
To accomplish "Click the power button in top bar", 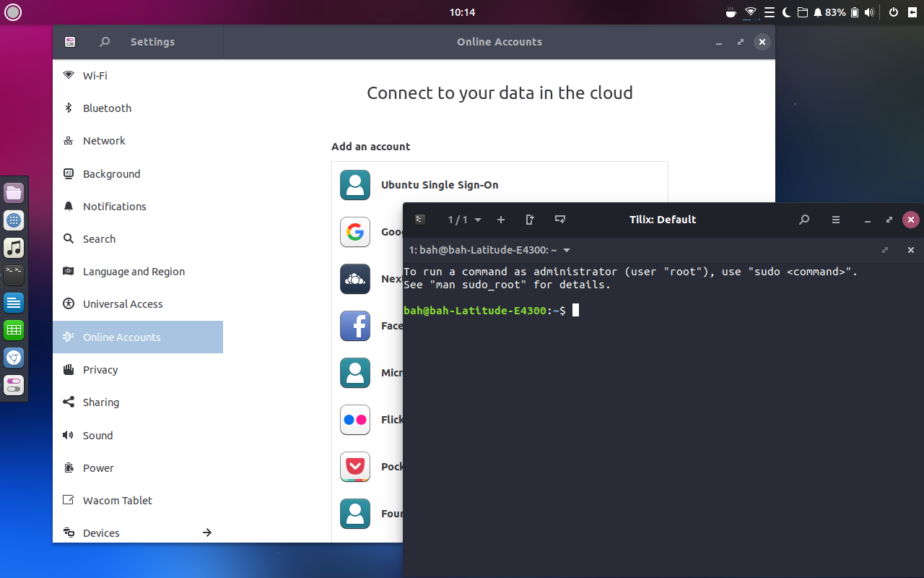I will pyautogui.click(x=894, y=12).
